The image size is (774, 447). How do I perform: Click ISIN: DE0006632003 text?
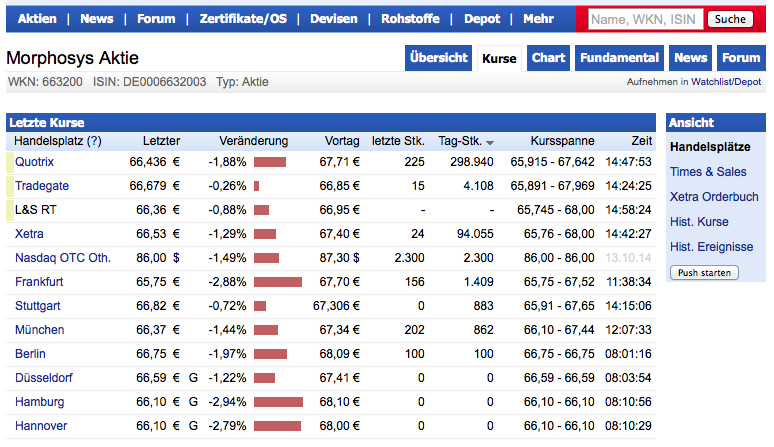pos(150,82)
